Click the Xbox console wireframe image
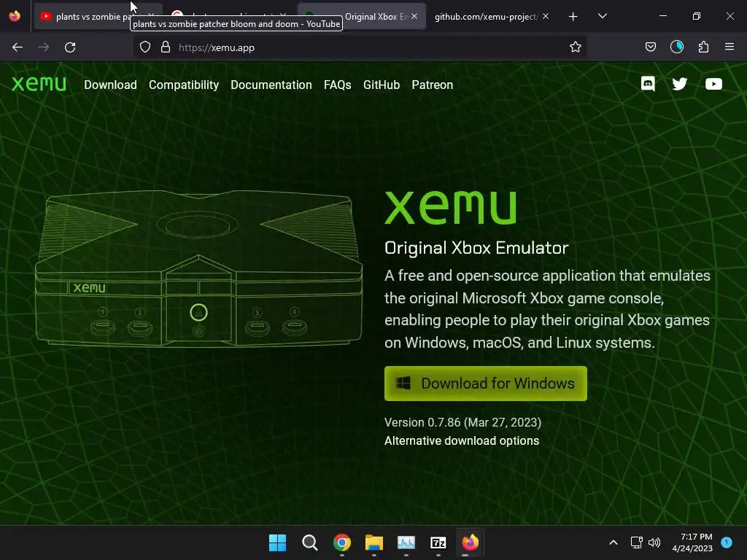747x560 pixels. [x=198, y=268]
